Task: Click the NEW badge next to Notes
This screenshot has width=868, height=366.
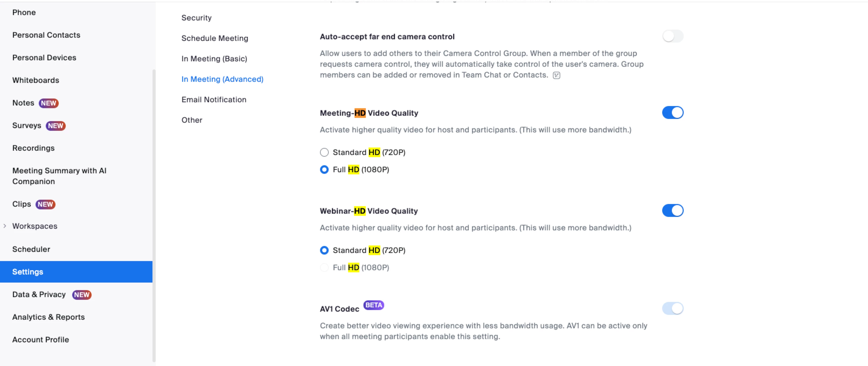Action: (x=48, y=103)
